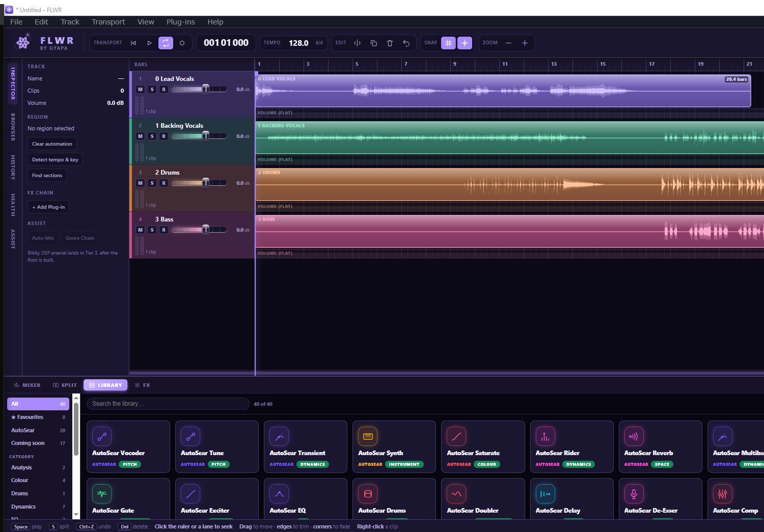Click the Clear automation button
Screen dimensions: 764x532
pos(52,144)
